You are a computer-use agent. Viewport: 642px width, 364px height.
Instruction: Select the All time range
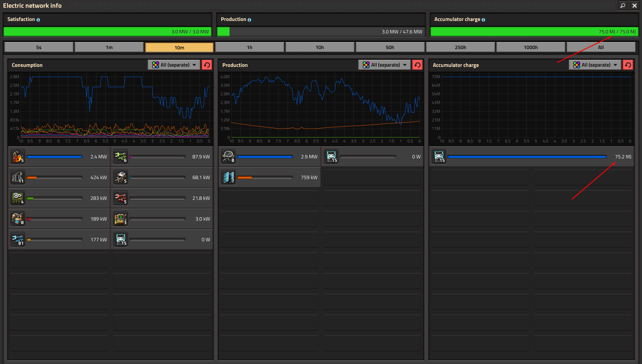tap(601, 47)
